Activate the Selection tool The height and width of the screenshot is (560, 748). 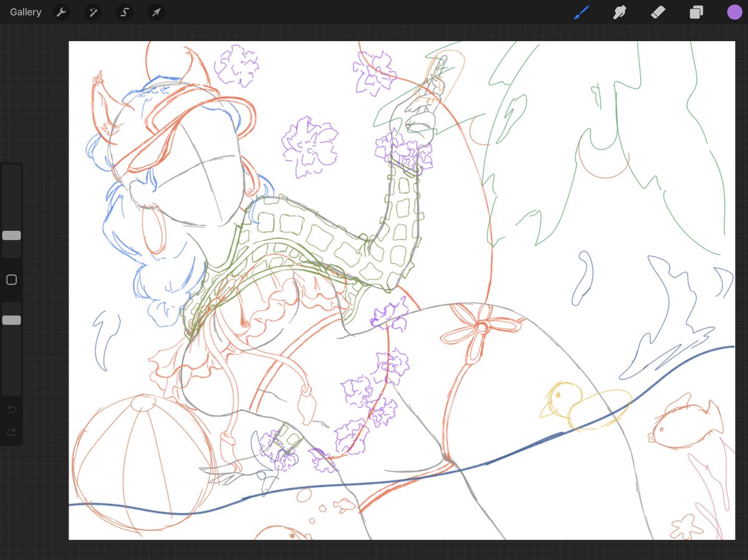124,12
